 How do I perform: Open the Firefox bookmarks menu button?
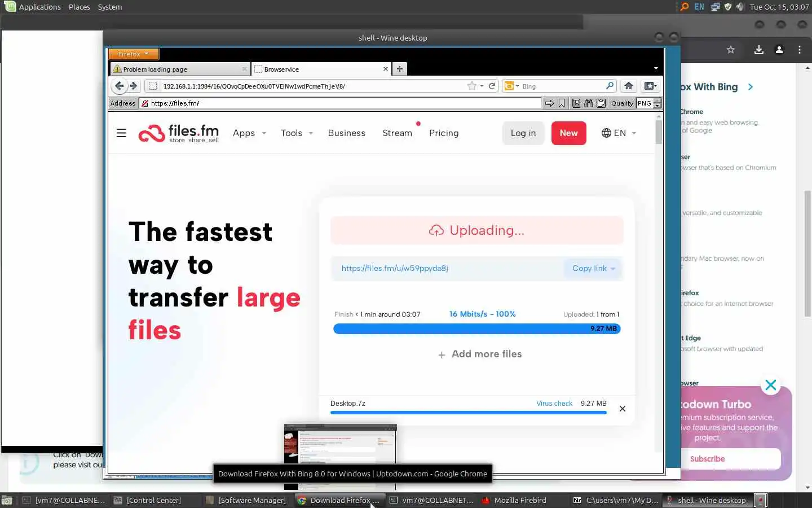point(650,86)
